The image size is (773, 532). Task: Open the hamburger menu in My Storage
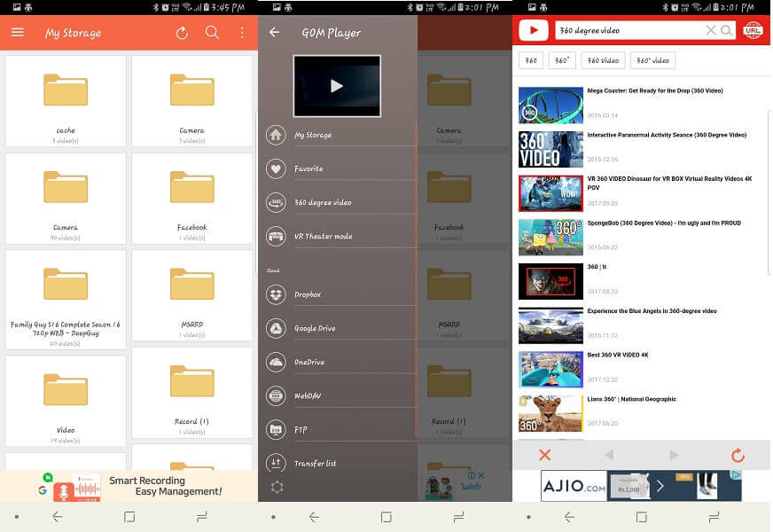tap(18, 33)
